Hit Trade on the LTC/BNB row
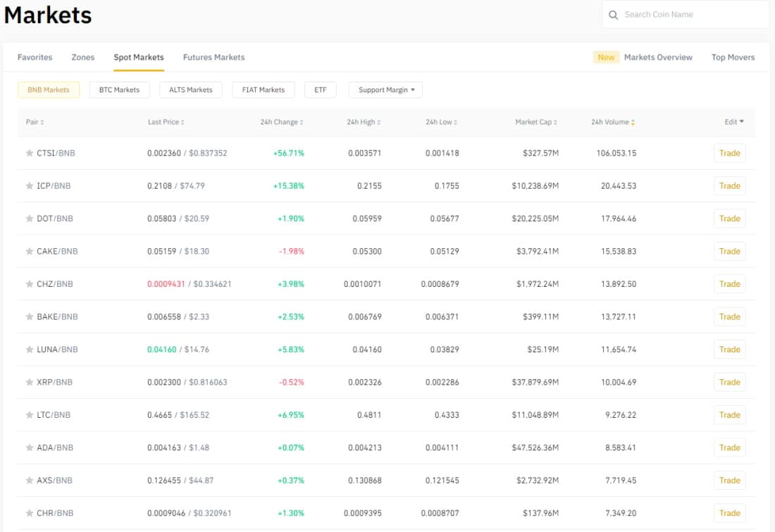 (729, 415)
